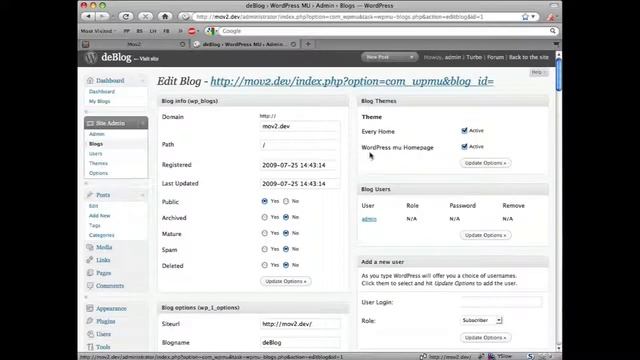This screenshot has width=640, height=360.
Task: Open the bottom Users menu in the sidebar
Action: (x=103, y=334)
